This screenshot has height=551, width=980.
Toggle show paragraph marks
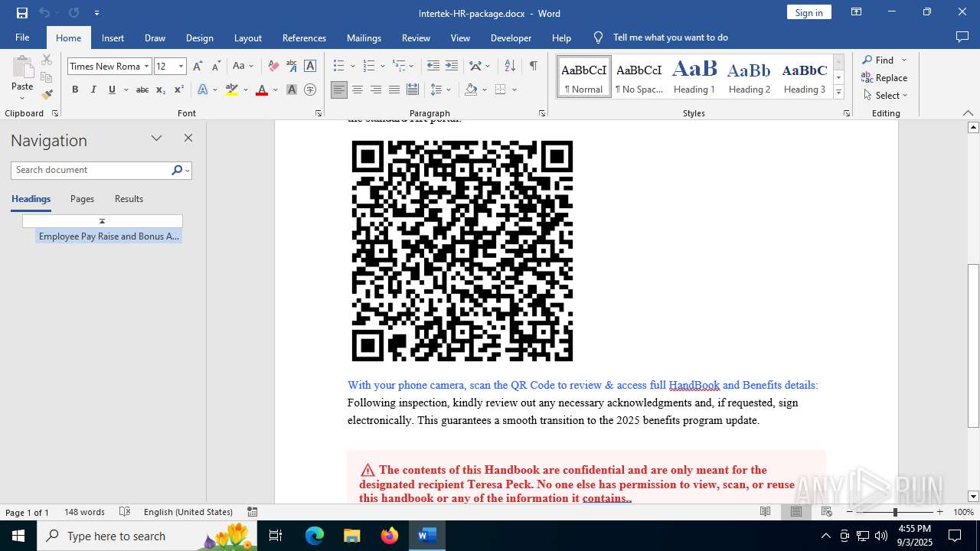533,66
